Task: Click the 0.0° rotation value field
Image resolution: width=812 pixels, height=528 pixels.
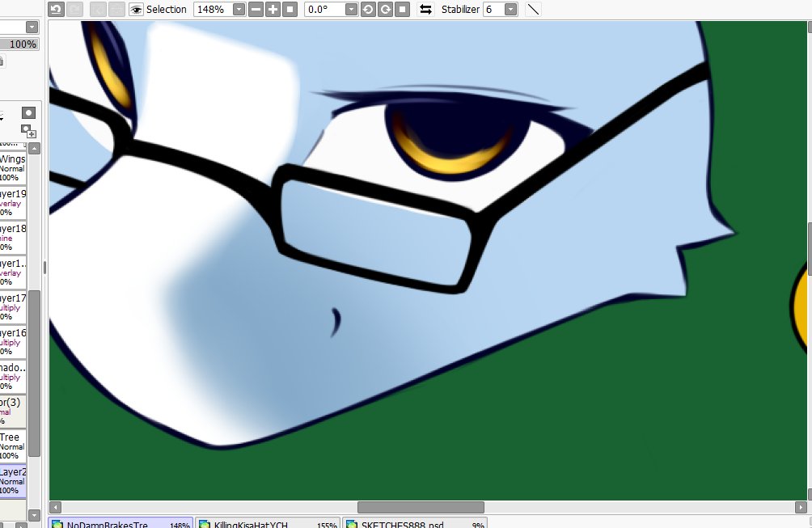Action: click(324, 10)
